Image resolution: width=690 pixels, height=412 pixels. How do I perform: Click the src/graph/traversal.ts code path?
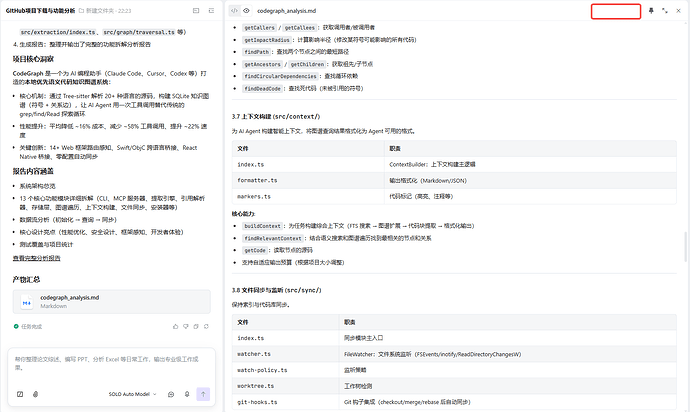point(139,32)
